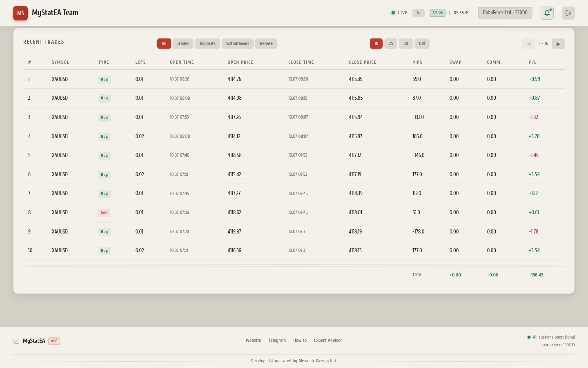
Task: Click Developed by Alexandr Kazmirchuk text
Action: click(294, 361)
